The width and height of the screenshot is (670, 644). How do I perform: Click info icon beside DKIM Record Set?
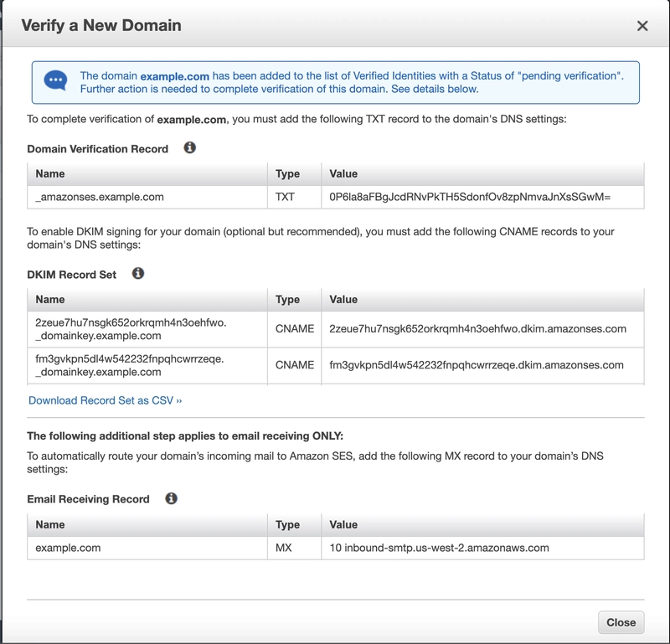tap(138, 274)
